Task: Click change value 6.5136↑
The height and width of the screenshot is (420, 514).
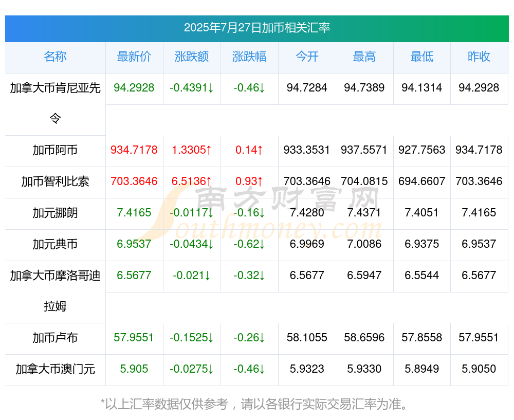Action: pos(192,181)
